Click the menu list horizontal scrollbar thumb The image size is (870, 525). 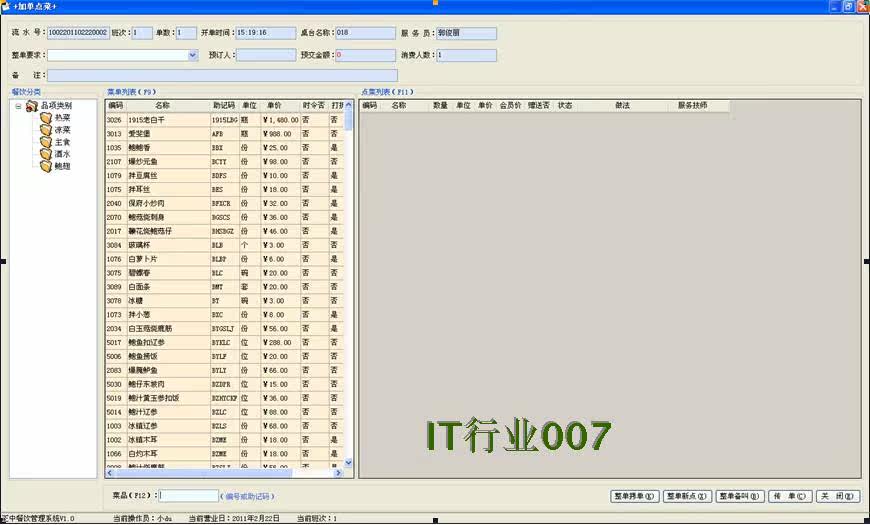click(x=203, y=473)
